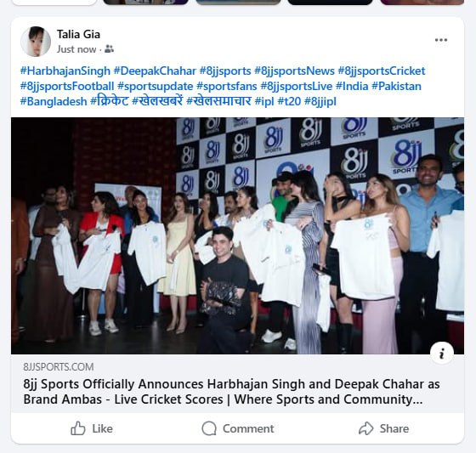Image resolution: width=476 pixels, height=453 pixels.
Task: Click the 8JJSPORTS.COM source domain
Action: point(59,367)
